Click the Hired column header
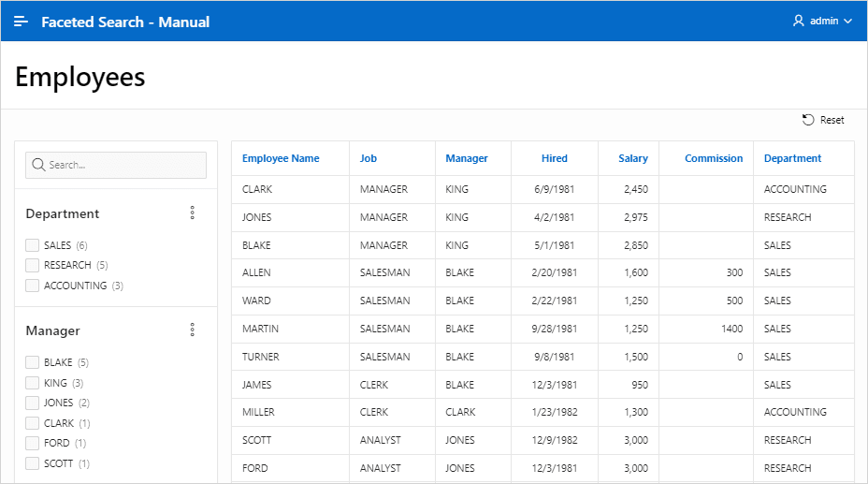 (x=554, y=158)
